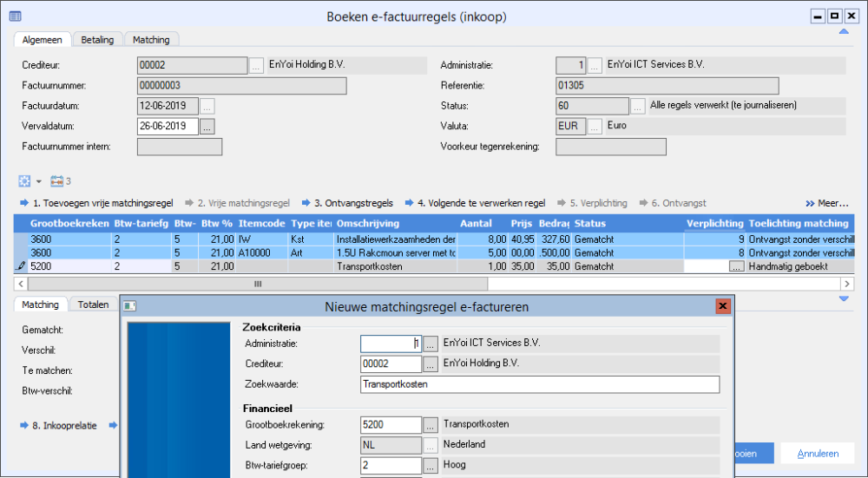This screenshot has width=868, height=478.
Task: Switch to the Algemeen tab
Action: click(43, 40)
